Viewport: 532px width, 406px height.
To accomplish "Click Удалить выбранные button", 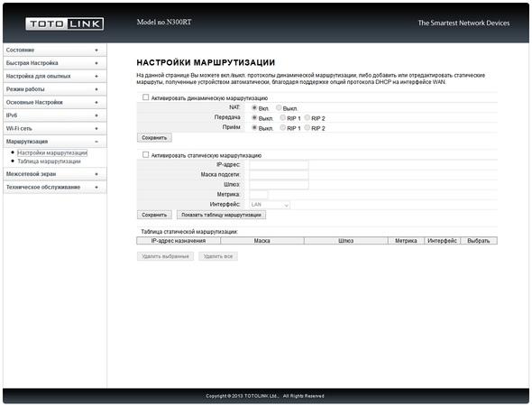I will click(x=165, y=256).
